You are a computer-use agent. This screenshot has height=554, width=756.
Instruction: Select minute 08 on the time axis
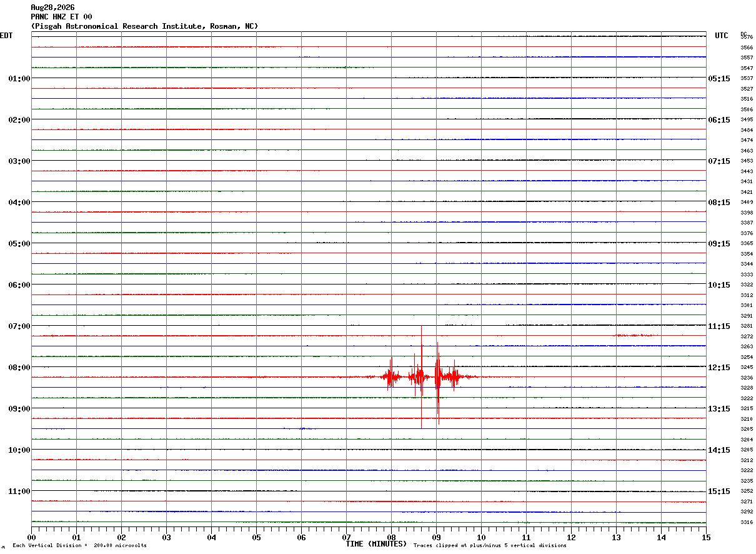tap(392, 537)
